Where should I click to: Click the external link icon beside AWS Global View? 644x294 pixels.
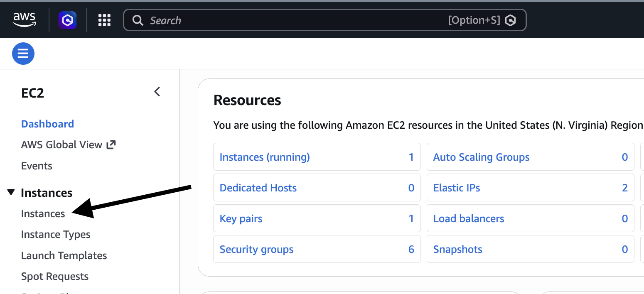point(111,145)
